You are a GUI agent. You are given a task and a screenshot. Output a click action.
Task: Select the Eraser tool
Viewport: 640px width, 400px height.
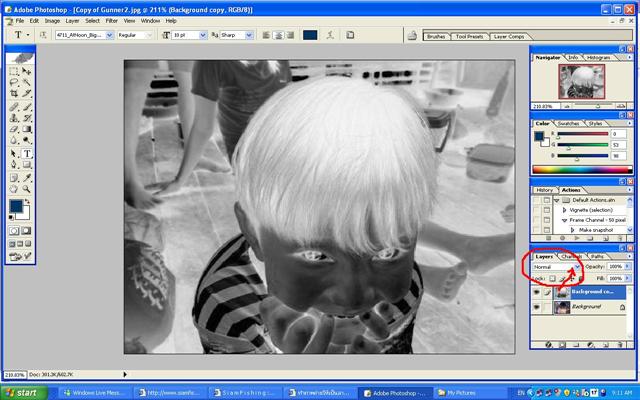click(14, 129)
